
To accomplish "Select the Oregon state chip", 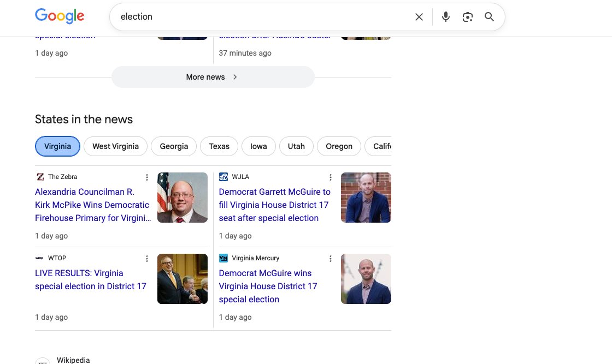I will 339,146.
